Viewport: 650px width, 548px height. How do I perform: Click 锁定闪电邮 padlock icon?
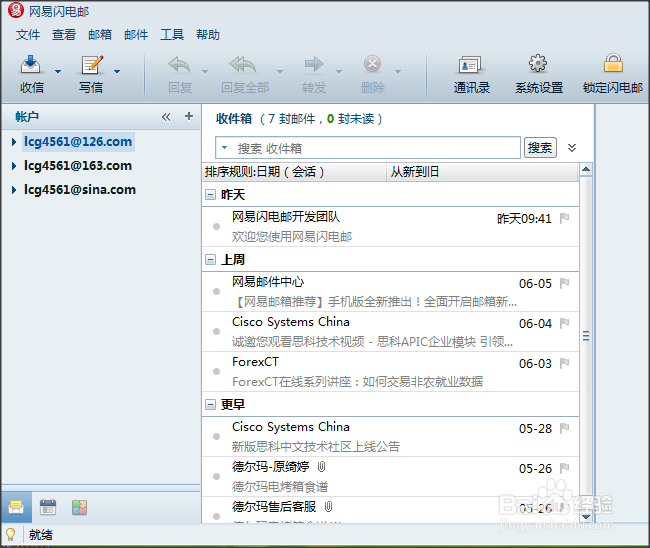point(613,63)
